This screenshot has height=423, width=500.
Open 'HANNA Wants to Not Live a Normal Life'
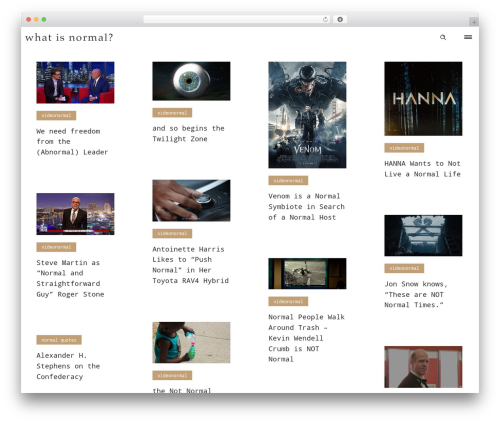(422, 169)
